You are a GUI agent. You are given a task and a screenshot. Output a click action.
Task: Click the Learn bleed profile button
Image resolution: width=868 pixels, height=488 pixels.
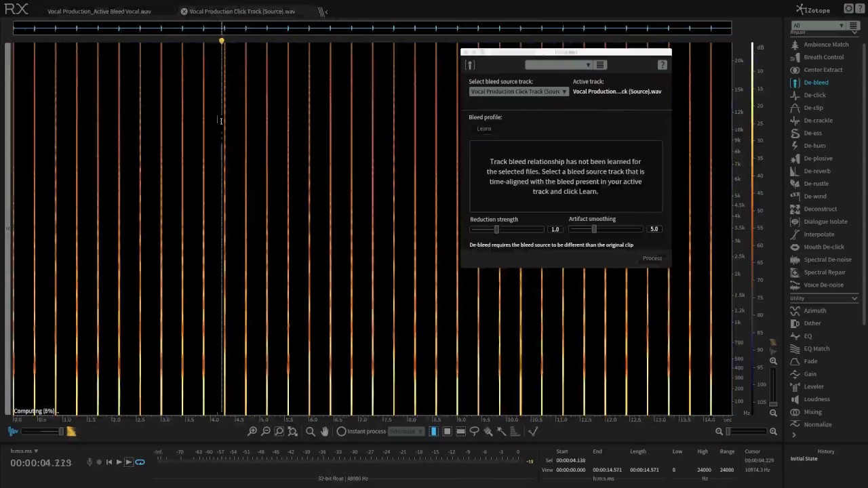(x=484, y=129)
